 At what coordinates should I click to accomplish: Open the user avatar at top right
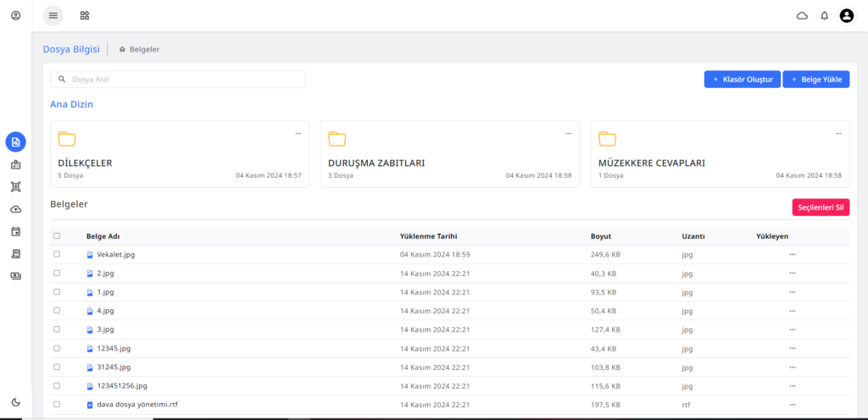click(846, 15)
